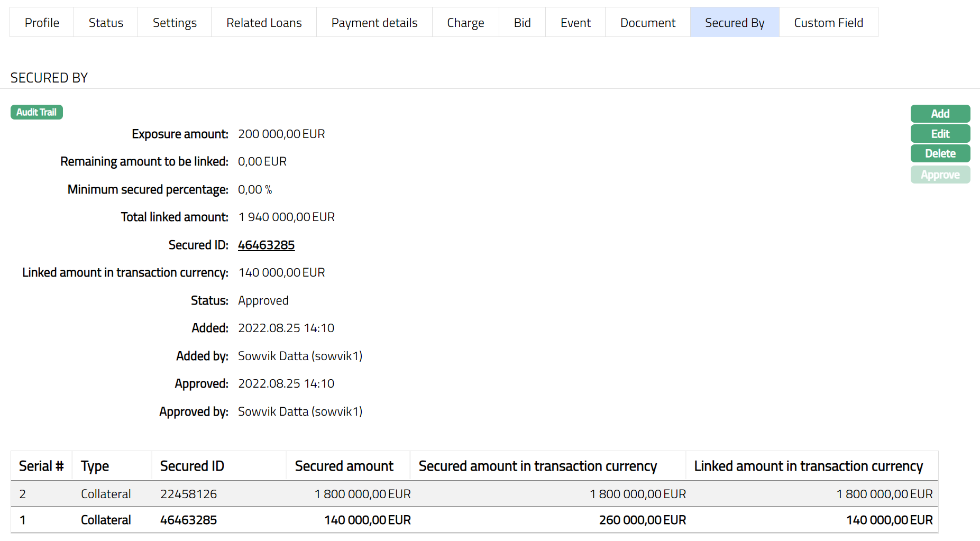Open the Settings tab
This screenshot has height=541, width=980.
[x=175, y=23]
